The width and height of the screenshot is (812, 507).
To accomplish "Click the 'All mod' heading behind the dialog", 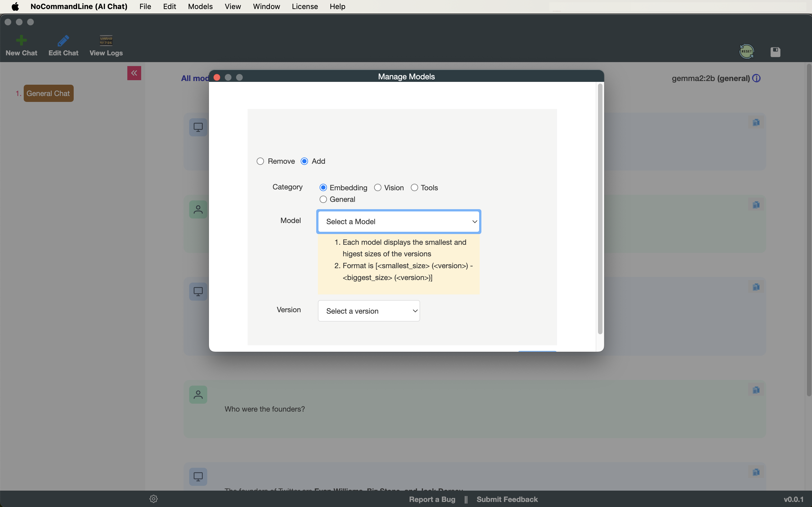I will click(x=195, y=78).
